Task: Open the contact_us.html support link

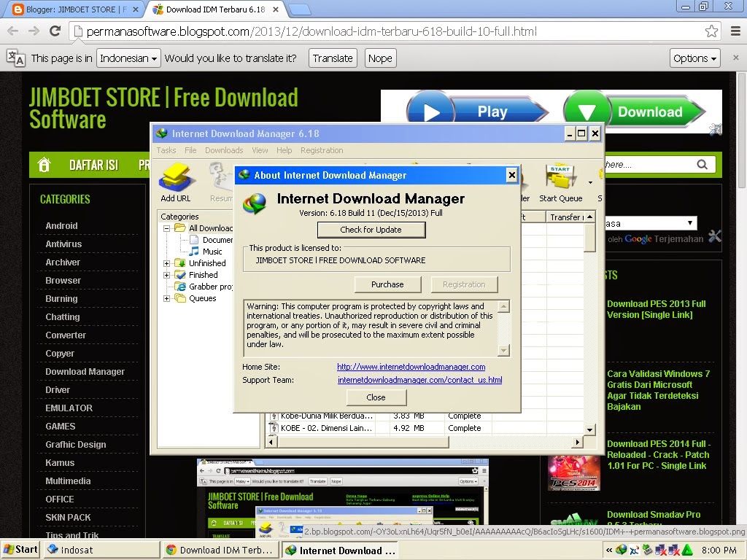Action: click(x=419, y=380)
